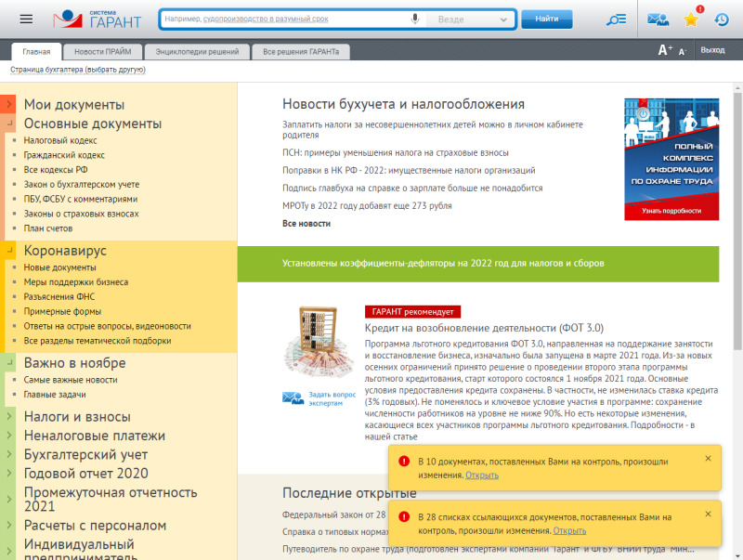Open Справка о типовых нормах recent document
Image resolution: width=743 pixels, height=560 pixels.
335,531
